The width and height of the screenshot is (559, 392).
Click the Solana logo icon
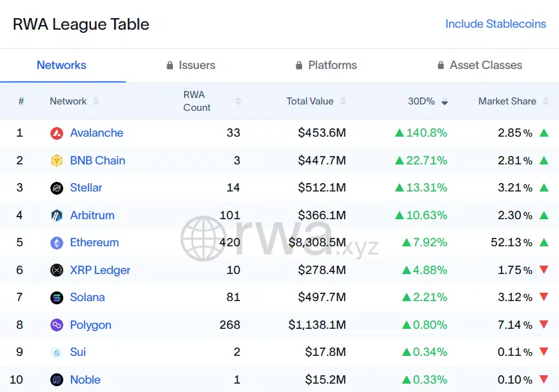click(57, 298)
